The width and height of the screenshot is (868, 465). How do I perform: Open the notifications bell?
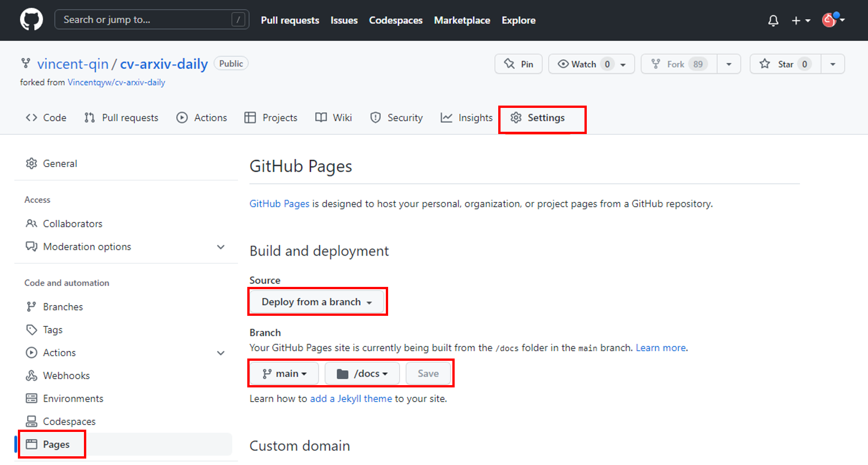coord(773,20)
